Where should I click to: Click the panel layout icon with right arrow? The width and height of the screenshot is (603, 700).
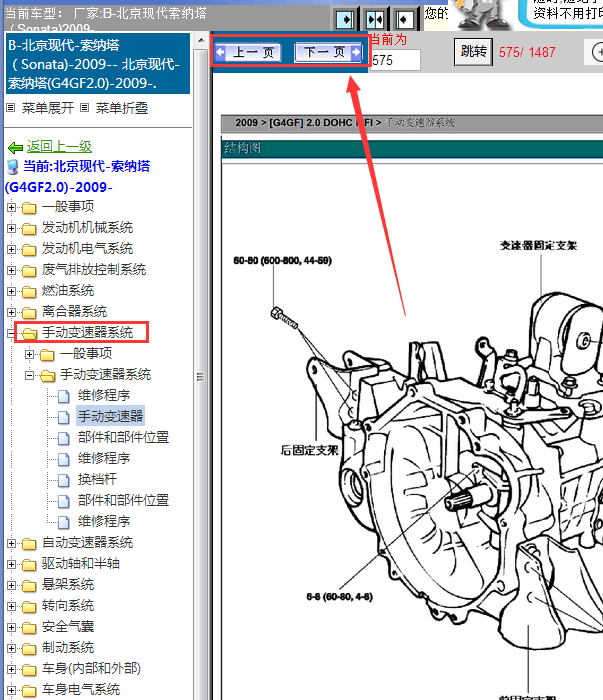pos(345,20)
